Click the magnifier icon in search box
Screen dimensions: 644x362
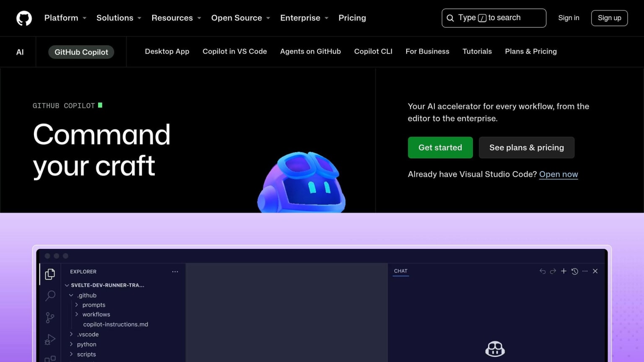coord(450,18)
